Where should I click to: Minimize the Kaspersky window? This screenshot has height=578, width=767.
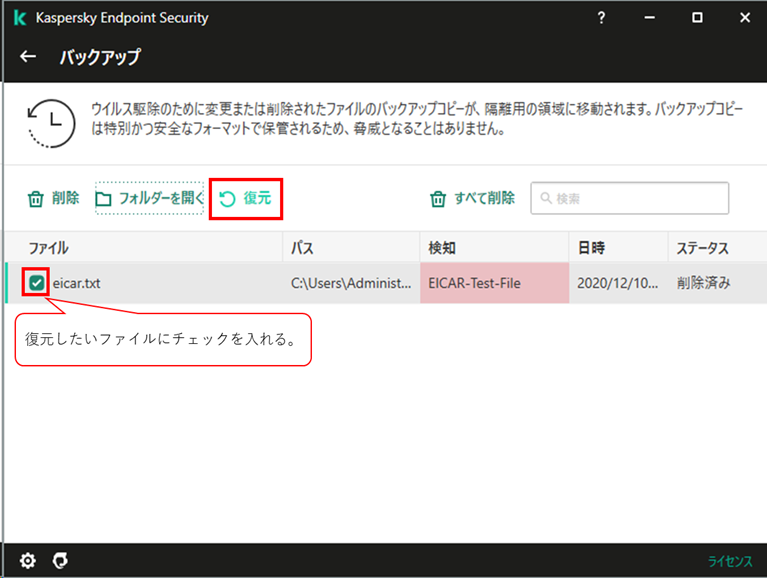[650, 18]
